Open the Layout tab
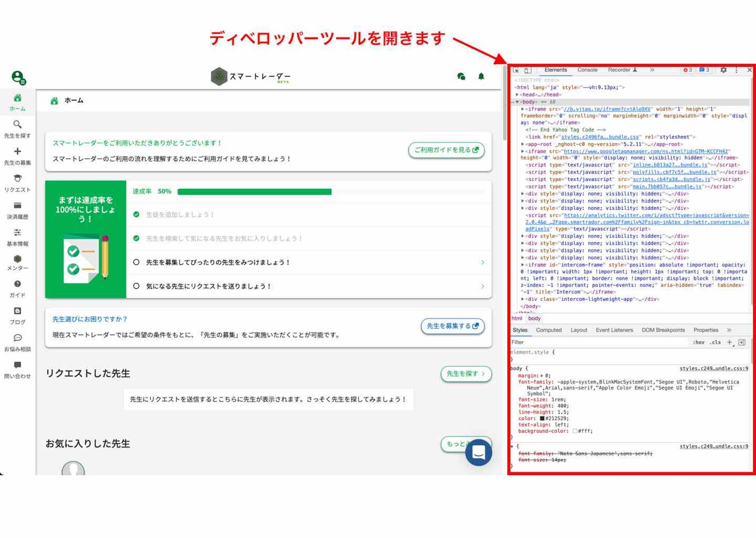 (579, 330)
